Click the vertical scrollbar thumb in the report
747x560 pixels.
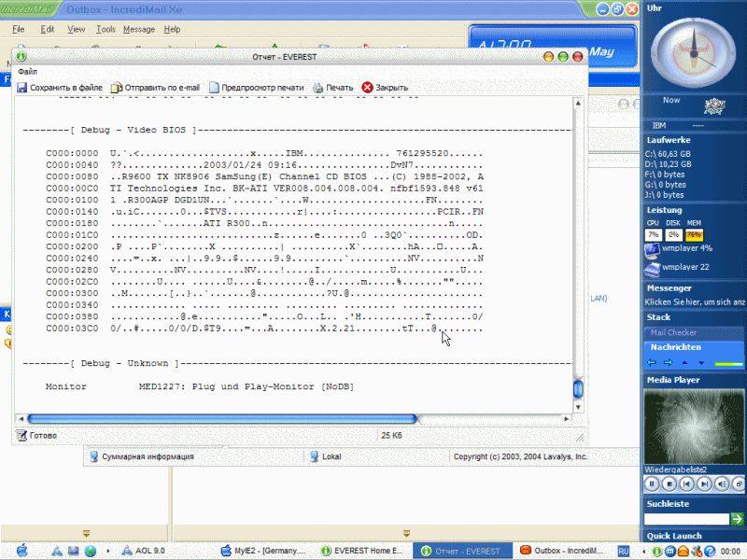click(x=578, y=389)
